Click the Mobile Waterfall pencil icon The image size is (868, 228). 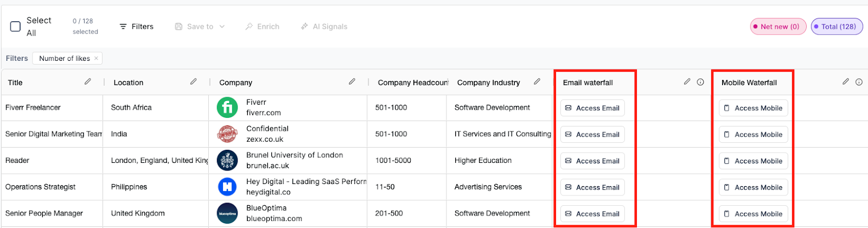pyautogui.click(x=846, y=81)
